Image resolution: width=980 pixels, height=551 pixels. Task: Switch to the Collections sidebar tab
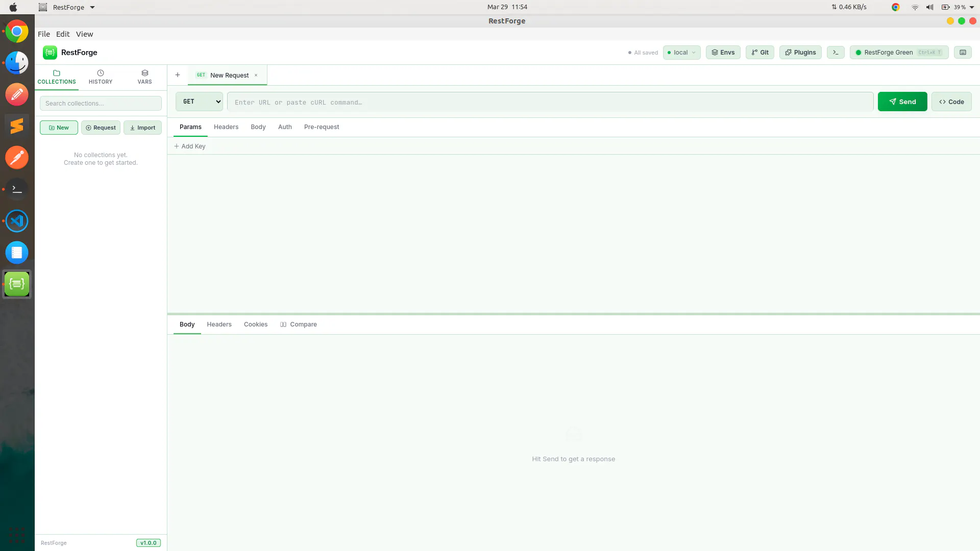coord(57,77)
